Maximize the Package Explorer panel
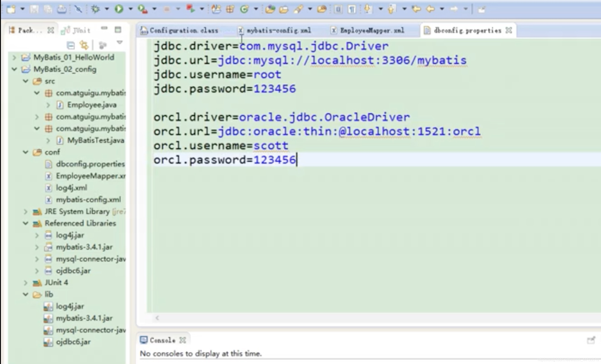This screenshot has height=364, width=601. (118, 30)
